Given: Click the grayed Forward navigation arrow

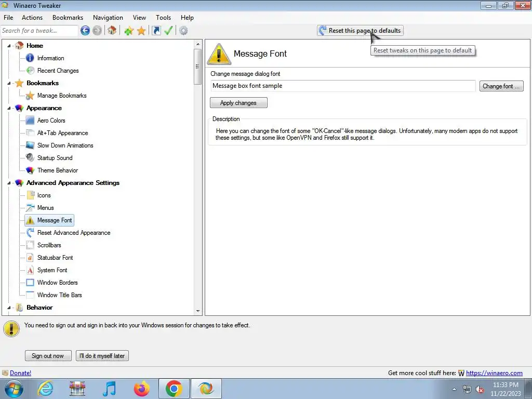Looking at the screenshot, I should [97, 31].
